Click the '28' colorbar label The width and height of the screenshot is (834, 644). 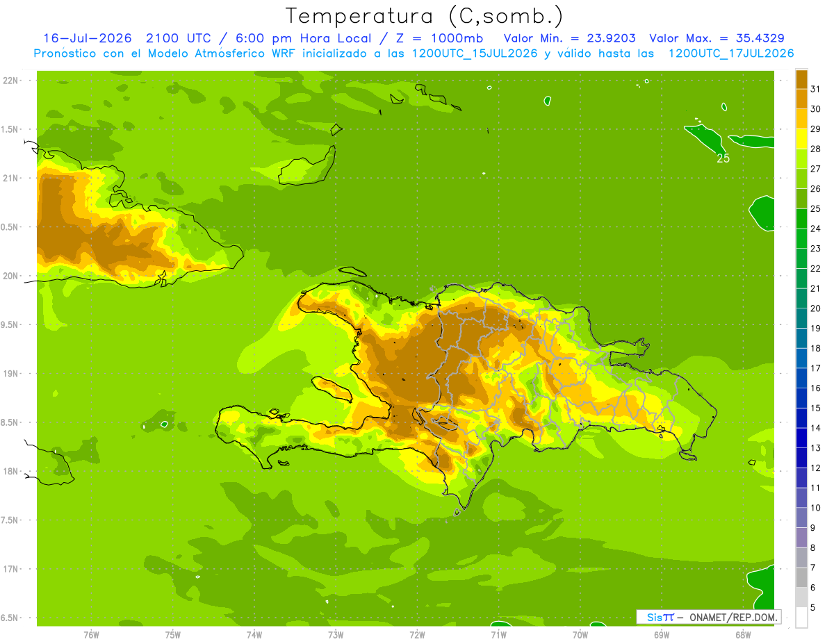(x=815, y=149)
